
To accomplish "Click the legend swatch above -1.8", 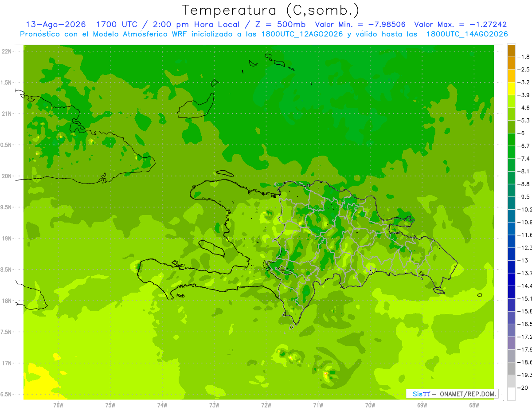I will tap(511, 51).
